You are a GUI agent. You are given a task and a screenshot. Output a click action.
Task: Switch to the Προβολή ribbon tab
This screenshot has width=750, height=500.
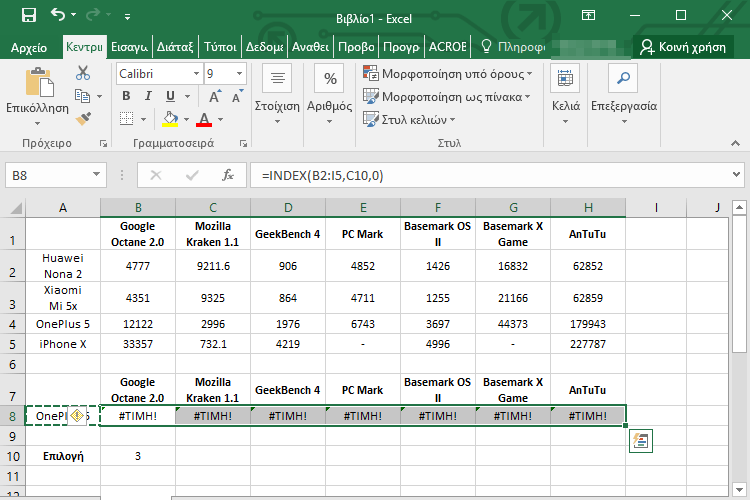(356, 47)
